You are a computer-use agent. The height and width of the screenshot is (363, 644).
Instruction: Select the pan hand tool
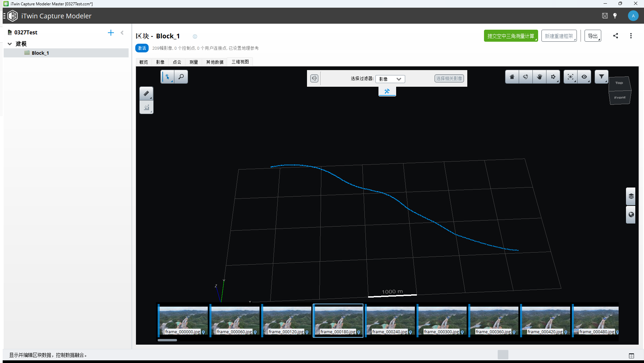coord(539,77)
